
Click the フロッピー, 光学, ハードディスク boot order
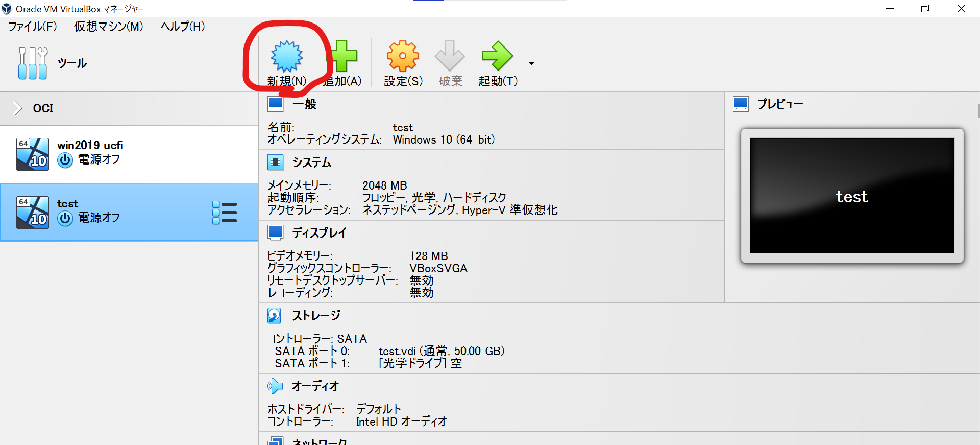(434, 198)
